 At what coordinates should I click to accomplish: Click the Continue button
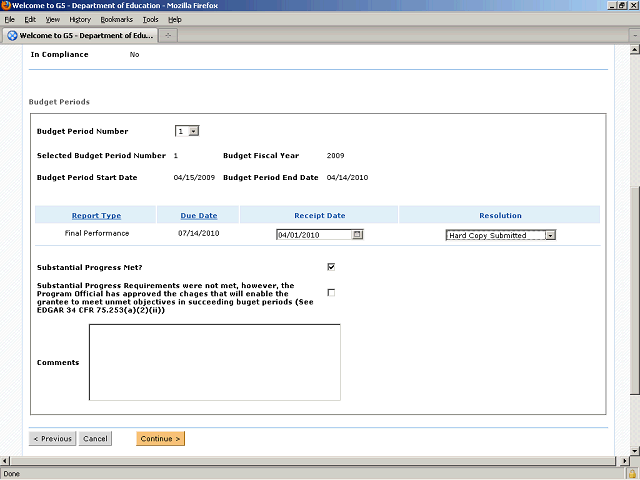(160, 439)
